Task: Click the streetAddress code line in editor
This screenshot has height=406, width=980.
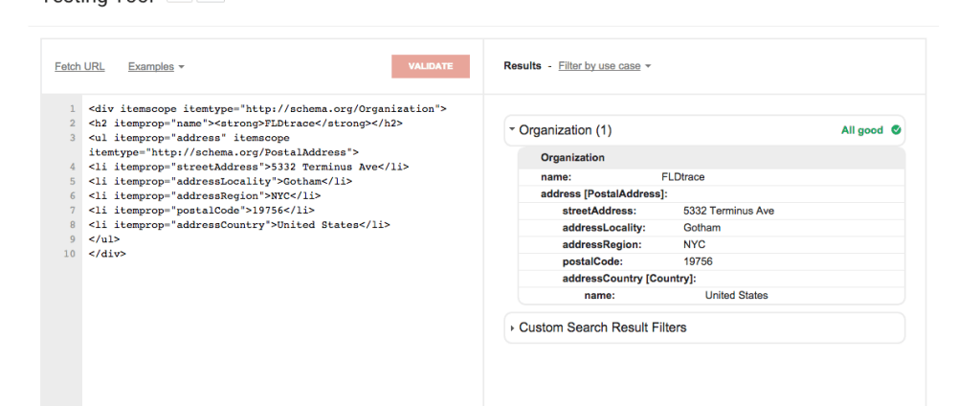Action: 248,166
